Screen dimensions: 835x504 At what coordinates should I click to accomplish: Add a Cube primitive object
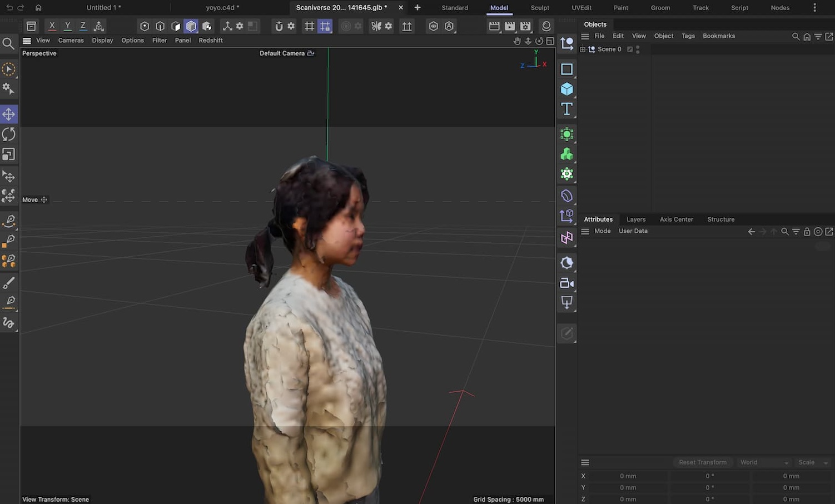click(566, 89)
